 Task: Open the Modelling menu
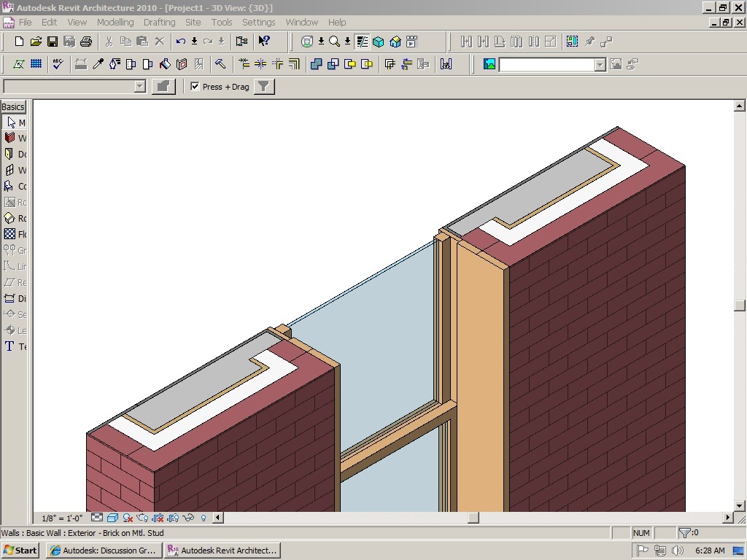point(115,23)
